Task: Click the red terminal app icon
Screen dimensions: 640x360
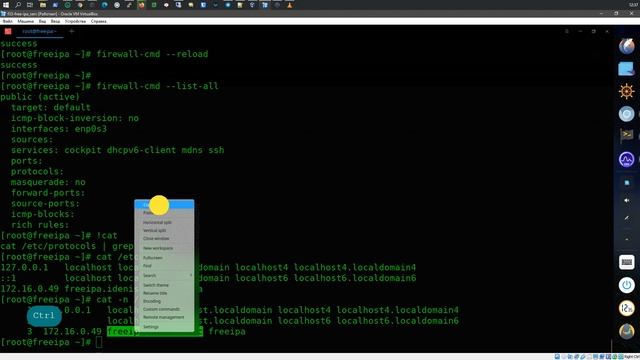Action: (x=8, y=31)
